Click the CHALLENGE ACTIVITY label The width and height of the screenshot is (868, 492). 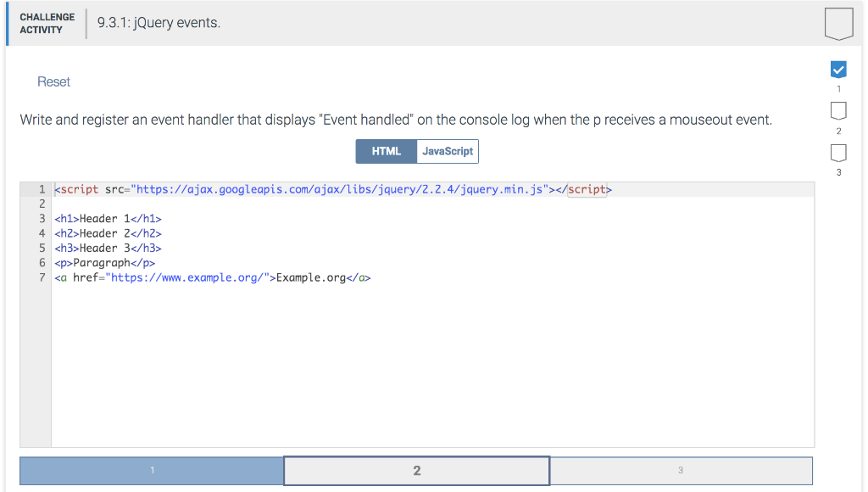(x=47, y=23)
